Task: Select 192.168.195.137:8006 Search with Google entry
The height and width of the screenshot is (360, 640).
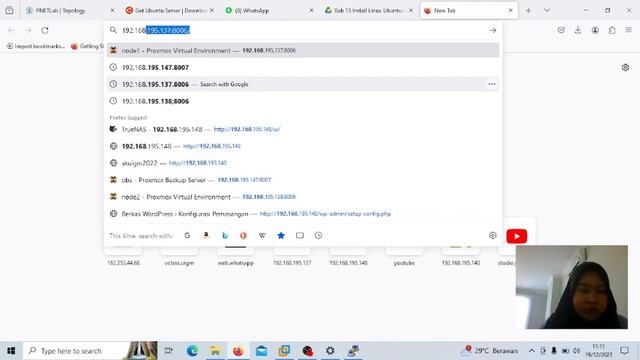Action: (x=303, y=84)
